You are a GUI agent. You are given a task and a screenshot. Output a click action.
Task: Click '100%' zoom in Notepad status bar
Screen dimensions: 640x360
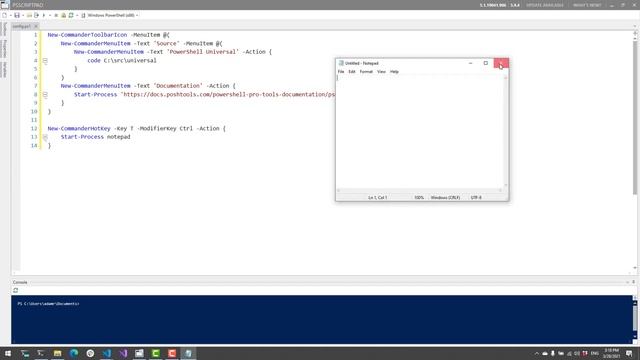coord(419,198)
